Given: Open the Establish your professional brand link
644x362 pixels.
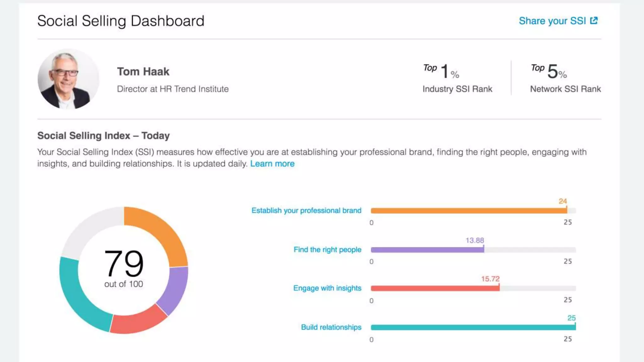Looking at the screenshot, I should [306, 211].
